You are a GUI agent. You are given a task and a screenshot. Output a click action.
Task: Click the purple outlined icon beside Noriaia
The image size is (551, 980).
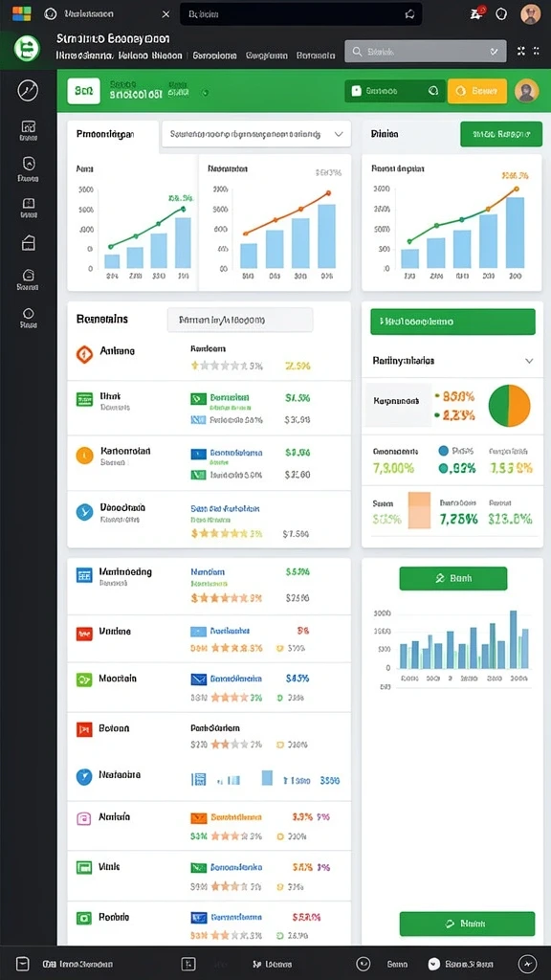click(x=84, y=818)
